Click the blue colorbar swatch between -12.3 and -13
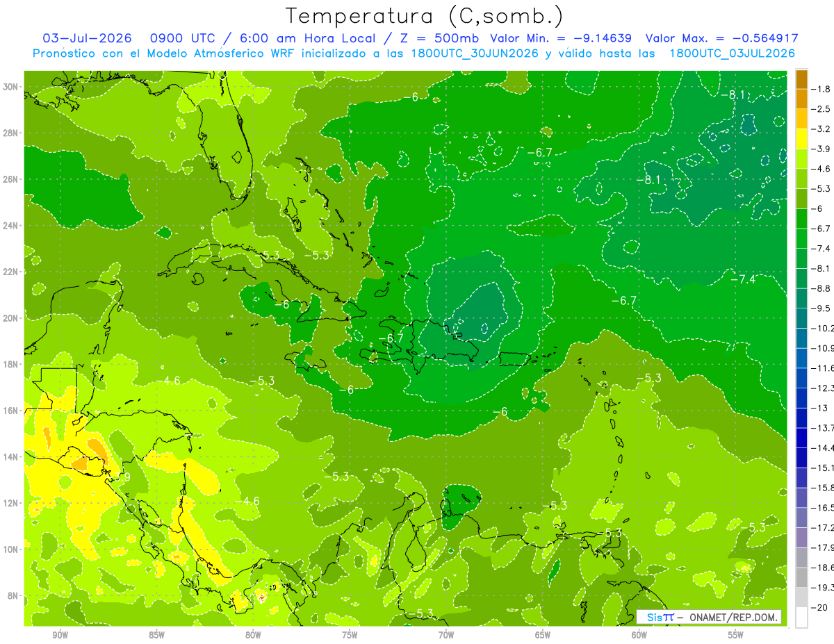834x644 pixels. [801, 398]
